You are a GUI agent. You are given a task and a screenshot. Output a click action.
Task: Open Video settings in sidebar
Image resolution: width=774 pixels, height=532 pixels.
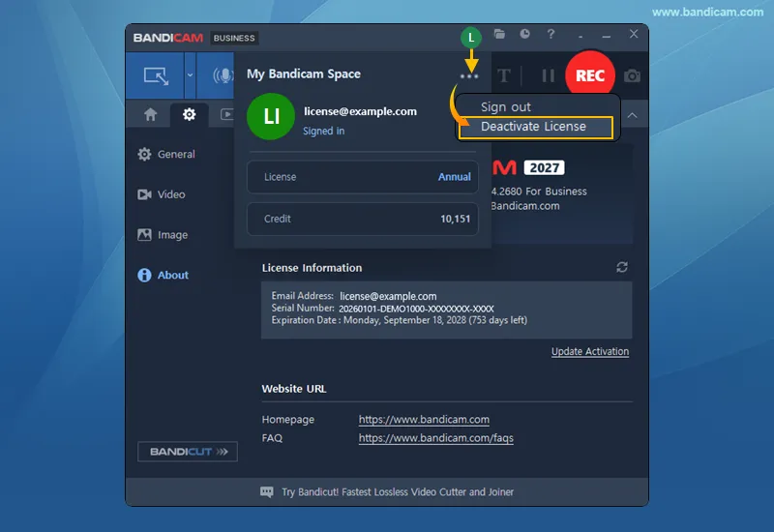pos(162,194)
